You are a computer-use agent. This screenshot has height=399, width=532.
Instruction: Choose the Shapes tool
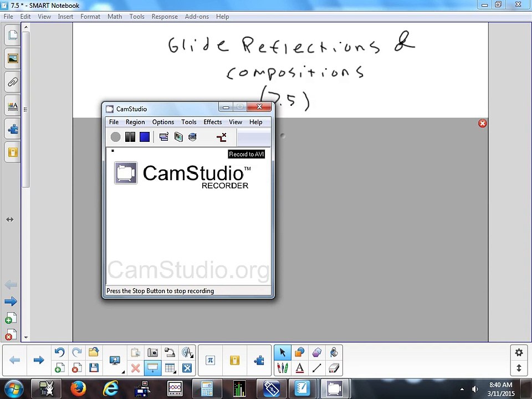coord(300,352)
